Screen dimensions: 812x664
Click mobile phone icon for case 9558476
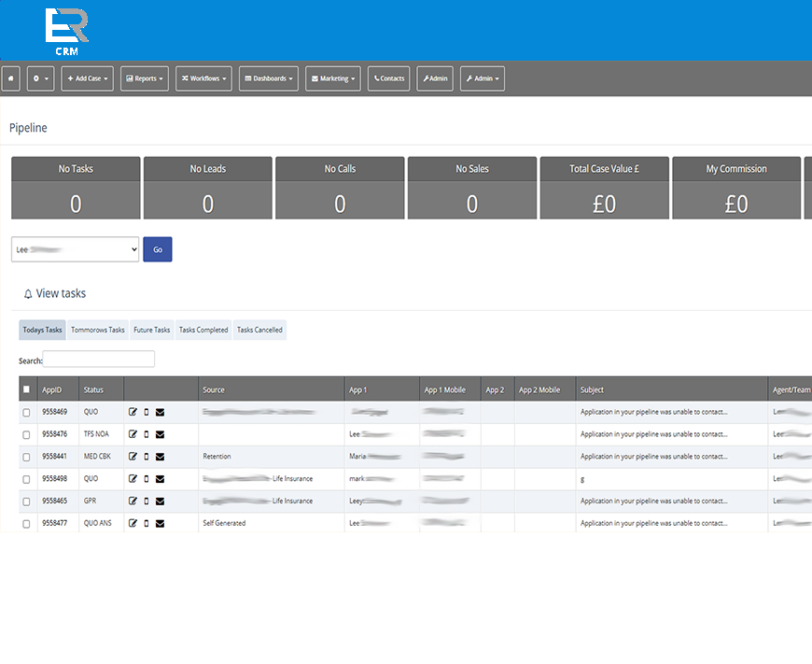coord(147,434)
